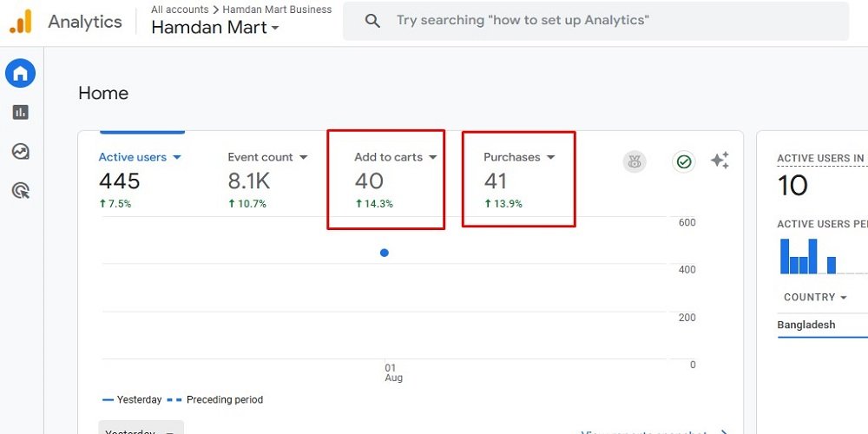Open the Reports bar chart icon
This screenshot has width=868, height=434.
[x=21, y=112]
